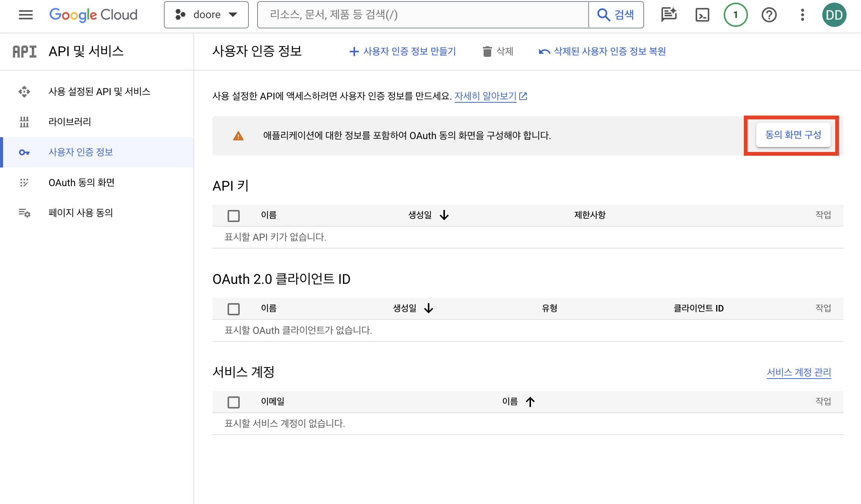Click the resource search input field

click(423, 15)
